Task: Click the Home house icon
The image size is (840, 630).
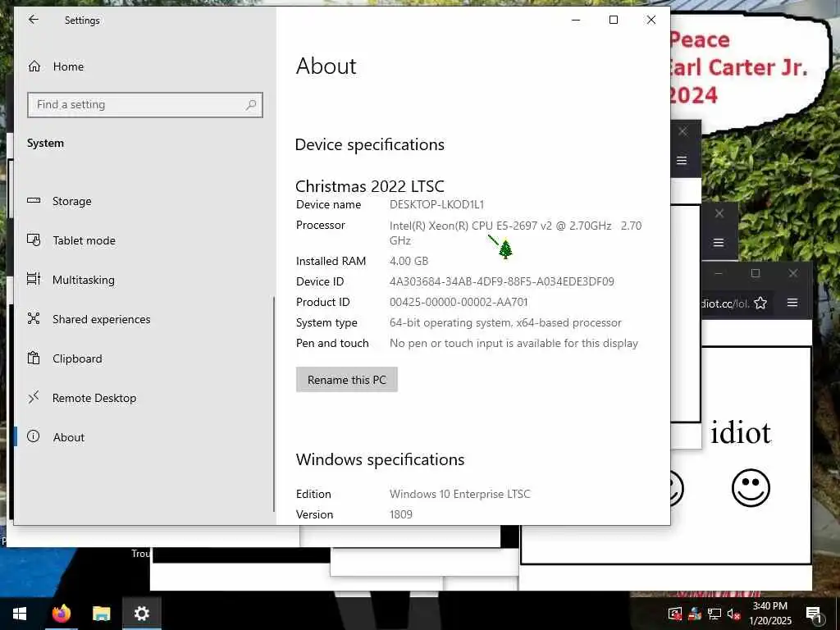Action: click(34, 66)
